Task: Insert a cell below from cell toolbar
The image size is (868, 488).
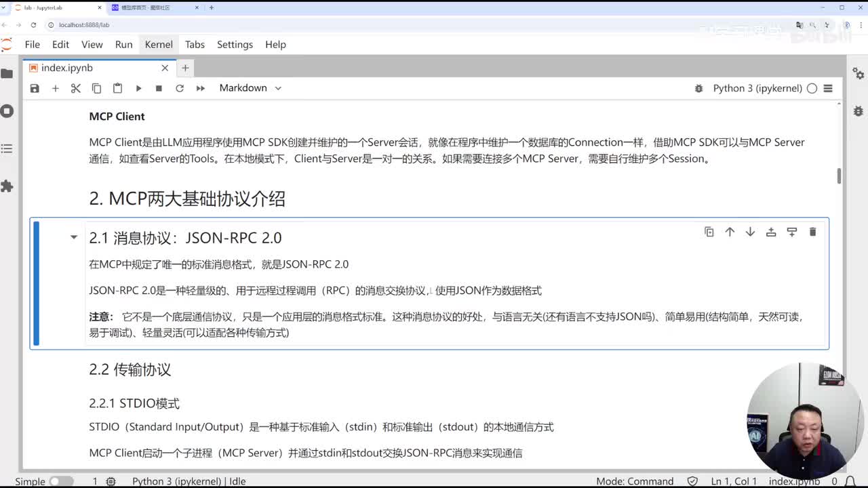Action: point(791,232)
